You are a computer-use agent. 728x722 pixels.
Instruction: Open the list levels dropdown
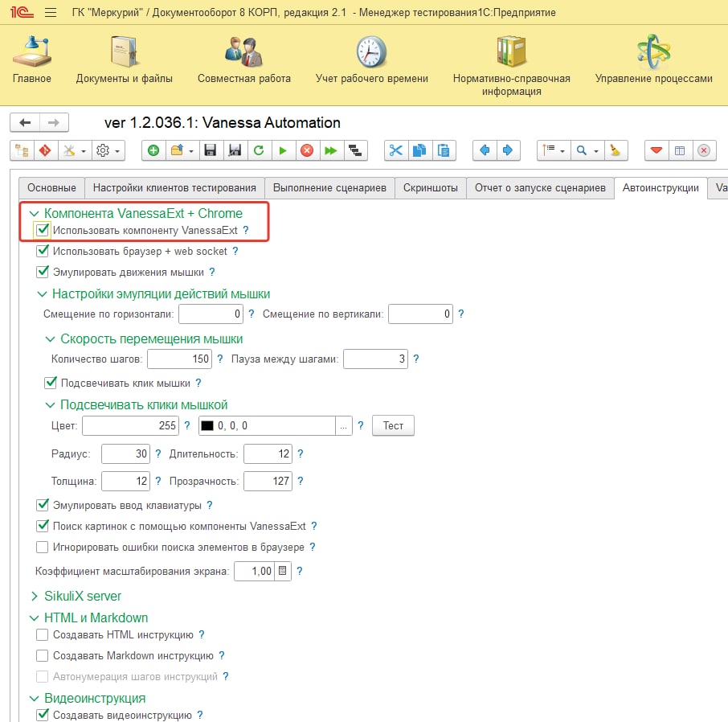point(554,150)
